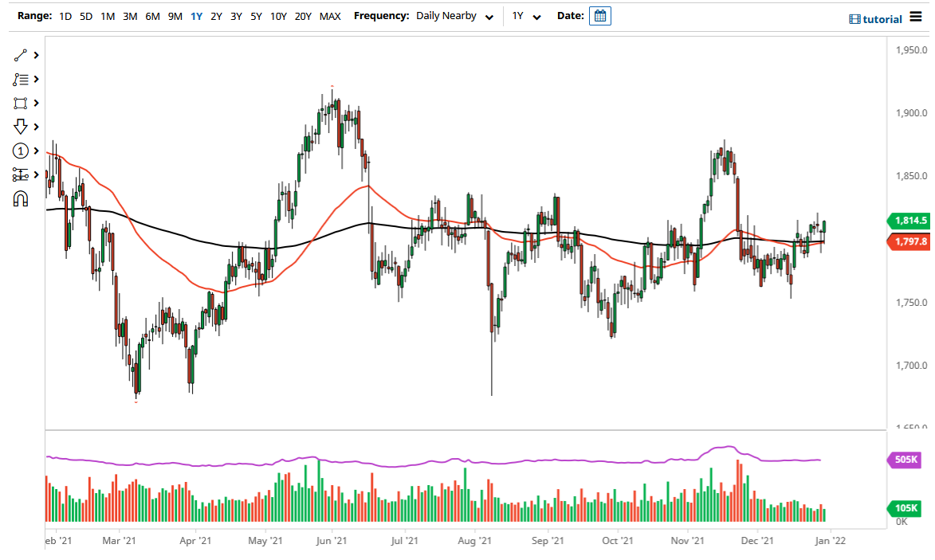Viewport: 935px width, 560px height.
Task: Set range to 3M
Action: click(x=130, y=16)
